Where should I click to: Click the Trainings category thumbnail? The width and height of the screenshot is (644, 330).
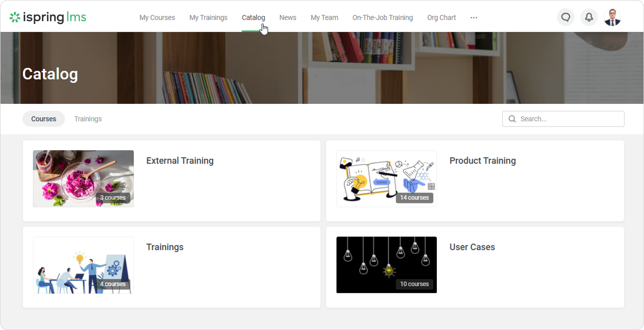click(x=83, y=265)
